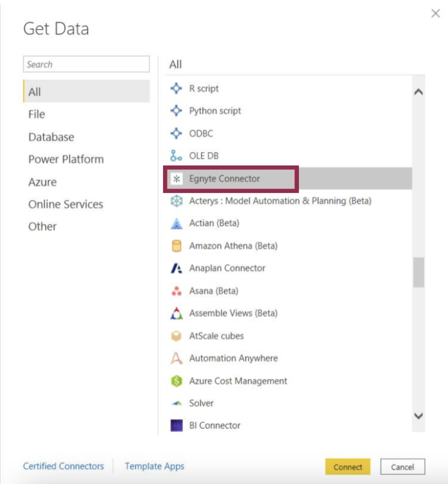
Task: Select the Assemble Views (Beta) label
Action: coord(233,313)
